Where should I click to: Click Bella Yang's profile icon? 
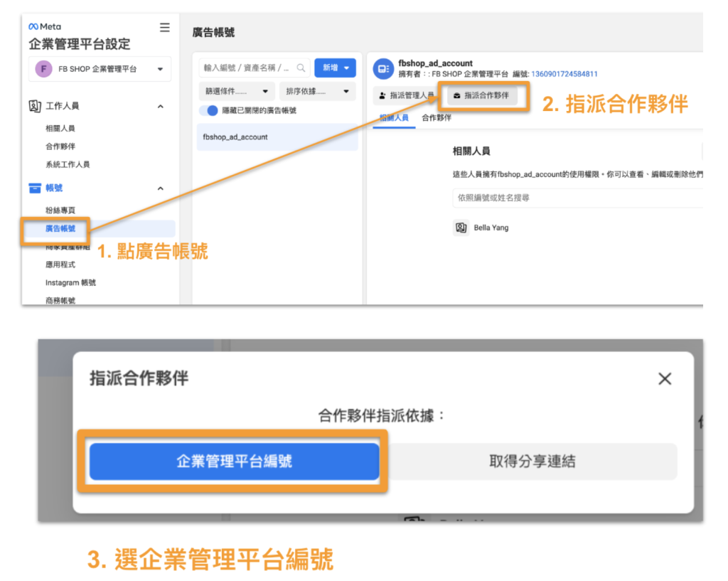pyautogui.click(x=462, y=228)
